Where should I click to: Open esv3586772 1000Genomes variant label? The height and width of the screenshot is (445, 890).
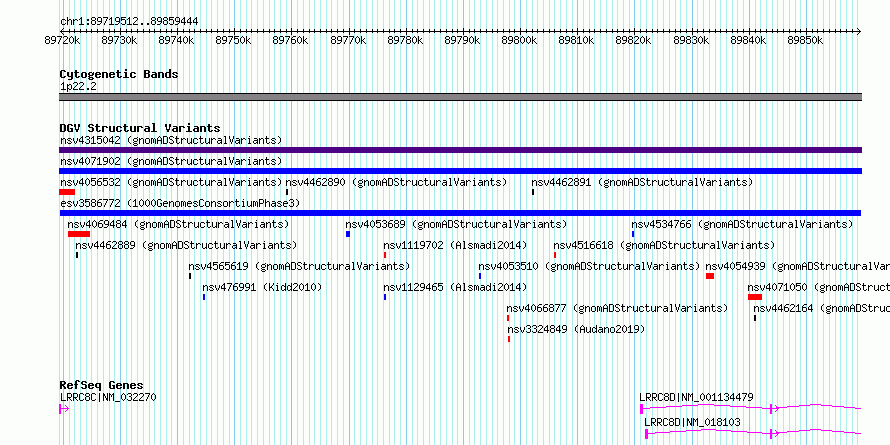point(180,203)
